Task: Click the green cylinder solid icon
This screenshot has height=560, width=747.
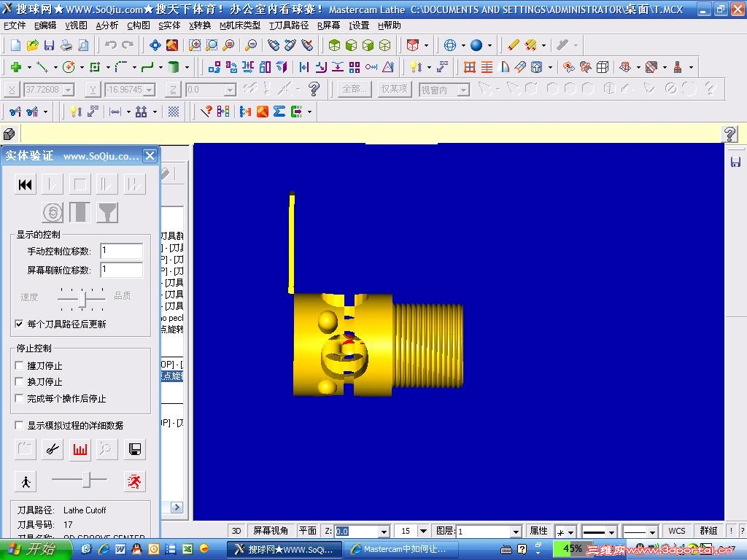Action: (173, 67)
